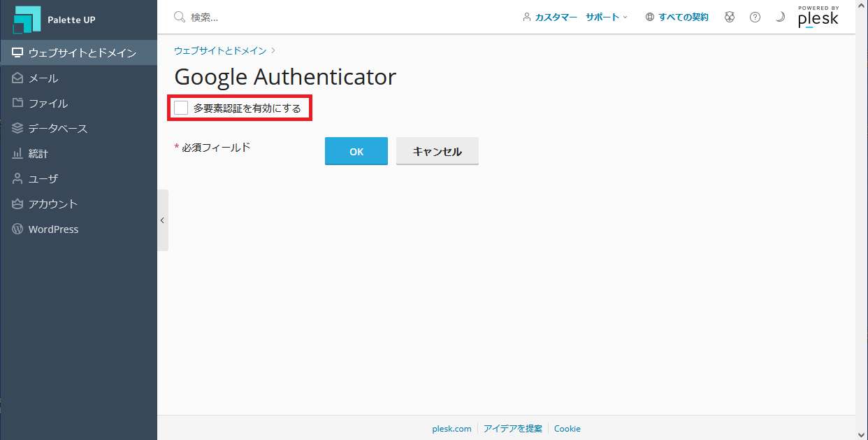Cancel with the キャンセル button

point(437,151)
